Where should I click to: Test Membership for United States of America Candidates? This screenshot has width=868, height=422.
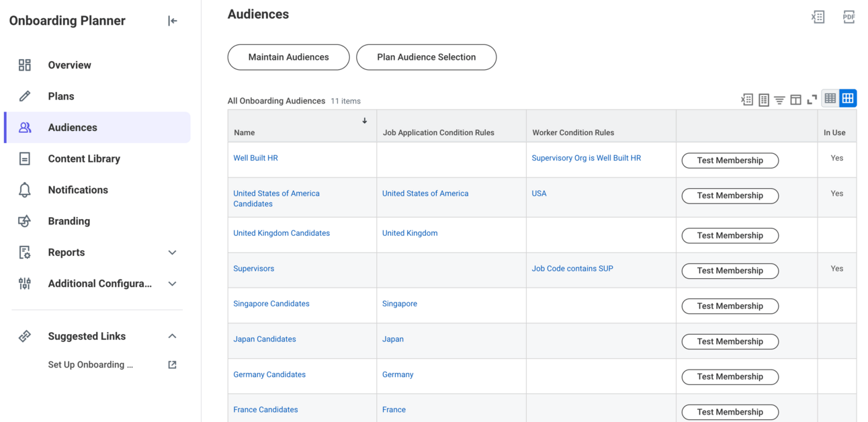[730, 196]
